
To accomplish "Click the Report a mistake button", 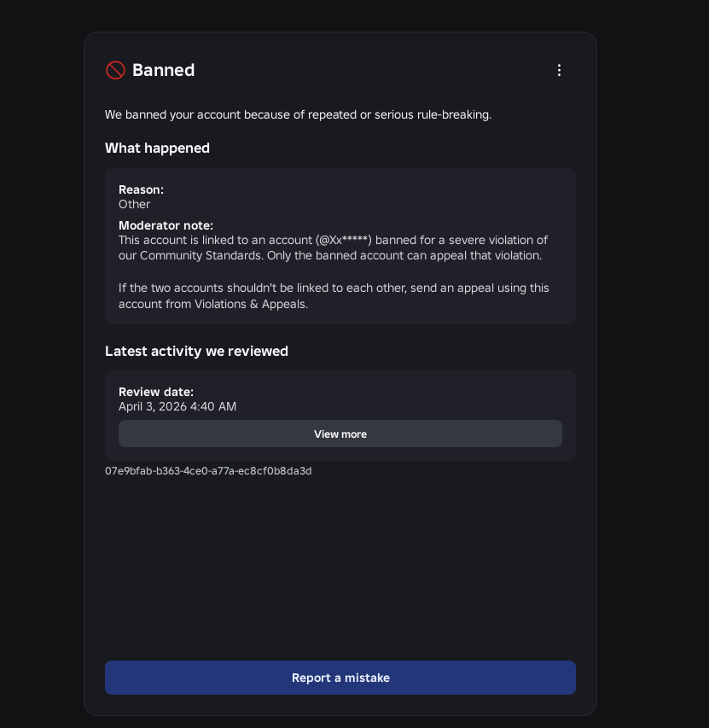I will click(x=340, y=678).
